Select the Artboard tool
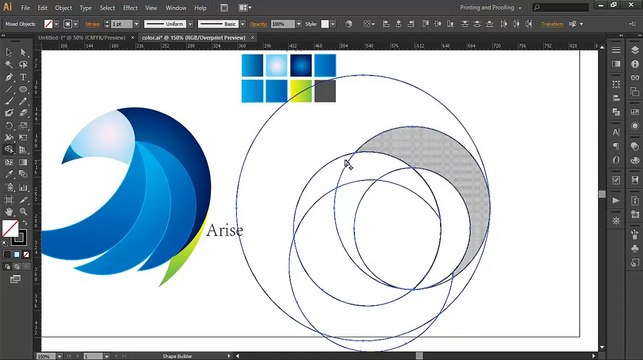The width and height of the screenshot is (643, 360). pos(9,200)
